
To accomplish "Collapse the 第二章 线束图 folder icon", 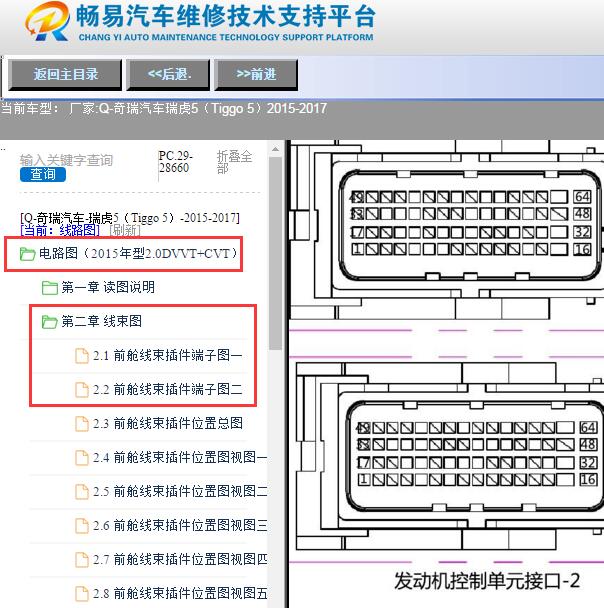I will point(50,321).
